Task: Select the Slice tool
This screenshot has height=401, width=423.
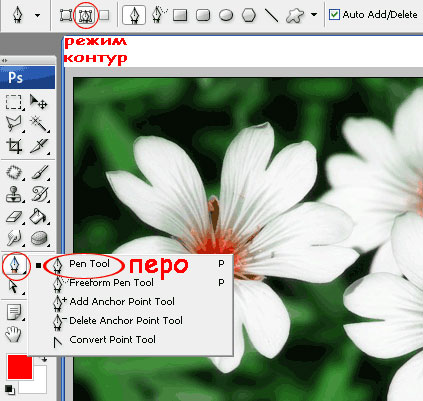Action: [x=39, y=146]
